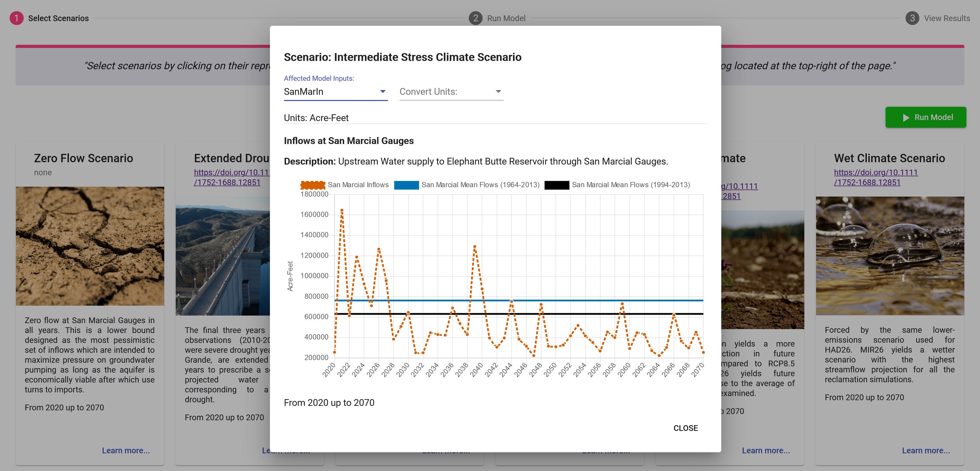
Task: Click step 1 Select Scenarios circle icon
Action: (x=16, y=18)
